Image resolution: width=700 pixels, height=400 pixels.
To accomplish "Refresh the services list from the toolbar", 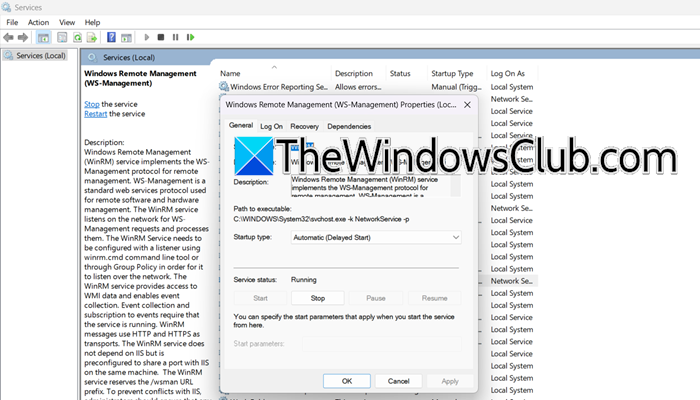I will [x=77, y=38].
